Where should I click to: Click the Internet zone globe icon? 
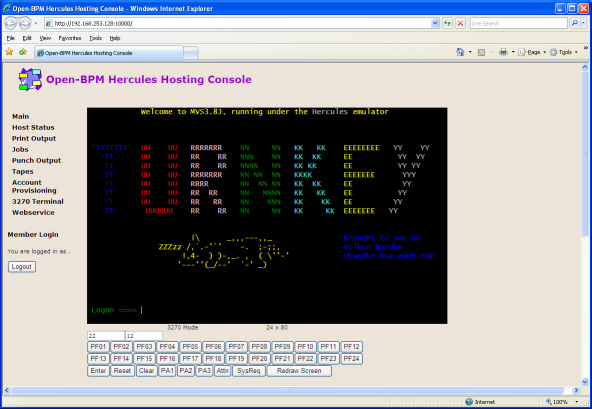tap(469, 402)
